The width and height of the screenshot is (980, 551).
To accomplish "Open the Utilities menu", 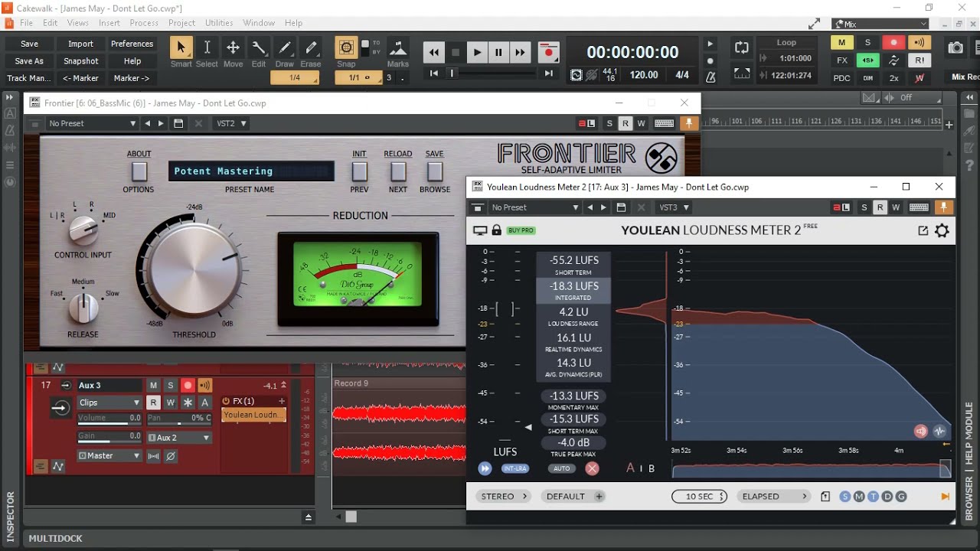I will (x=219, y=23).
